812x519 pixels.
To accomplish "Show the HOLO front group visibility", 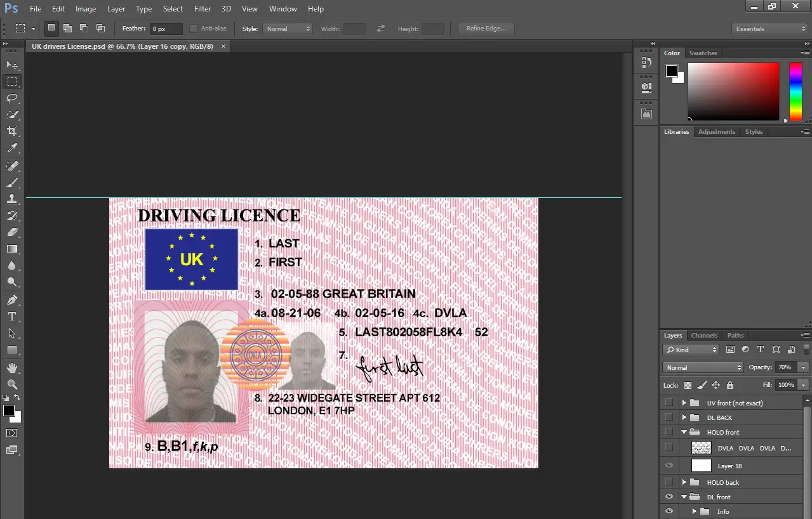I will pyautogui.click(x=669, y=432).
